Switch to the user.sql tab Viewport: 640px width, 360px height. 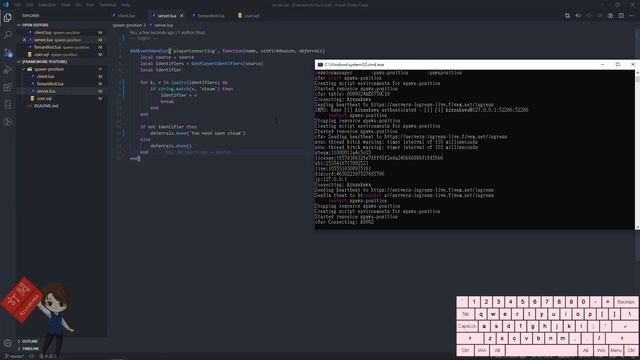coord(249,16)
